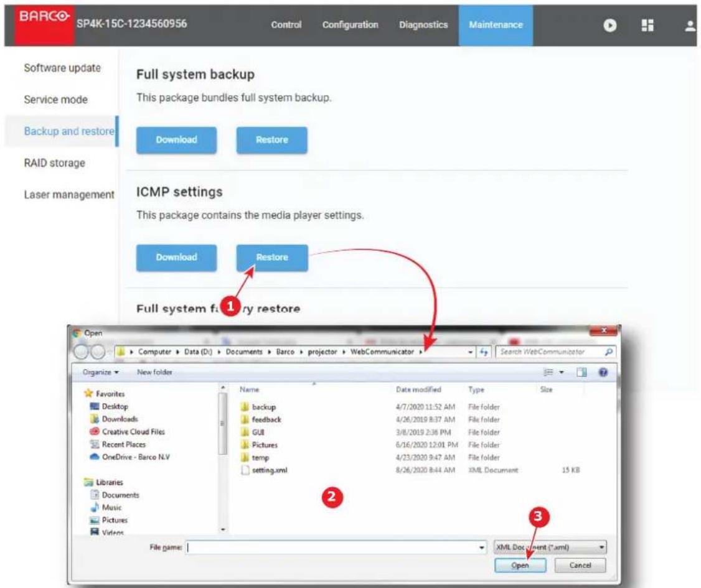Click Cancel button in file dialog

coord(580,565)
